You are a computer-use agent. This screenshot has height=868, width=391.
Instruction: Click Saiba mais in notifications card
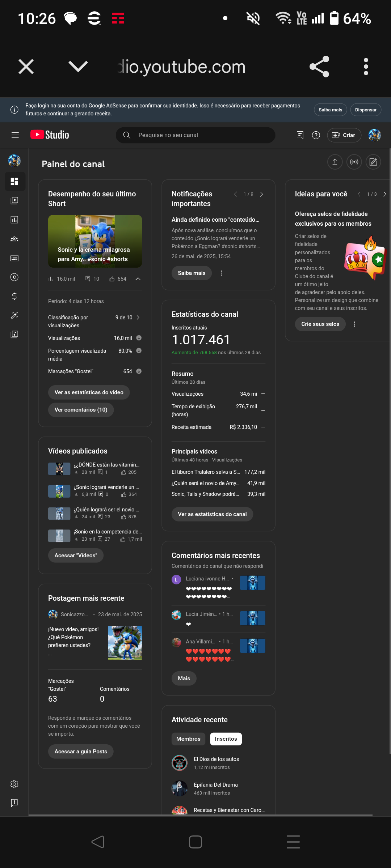tap(192, 273)
